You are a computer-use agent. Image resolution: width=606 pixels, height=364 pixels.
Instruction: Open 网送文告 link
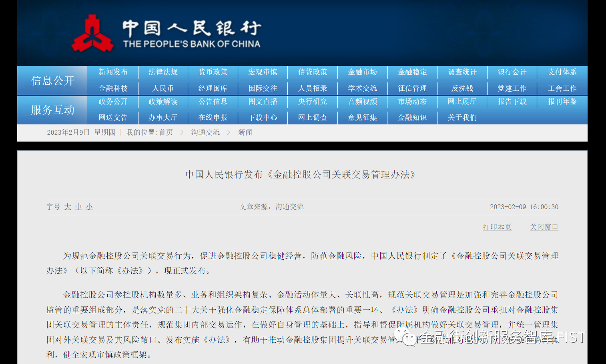[x=113, y=118]
